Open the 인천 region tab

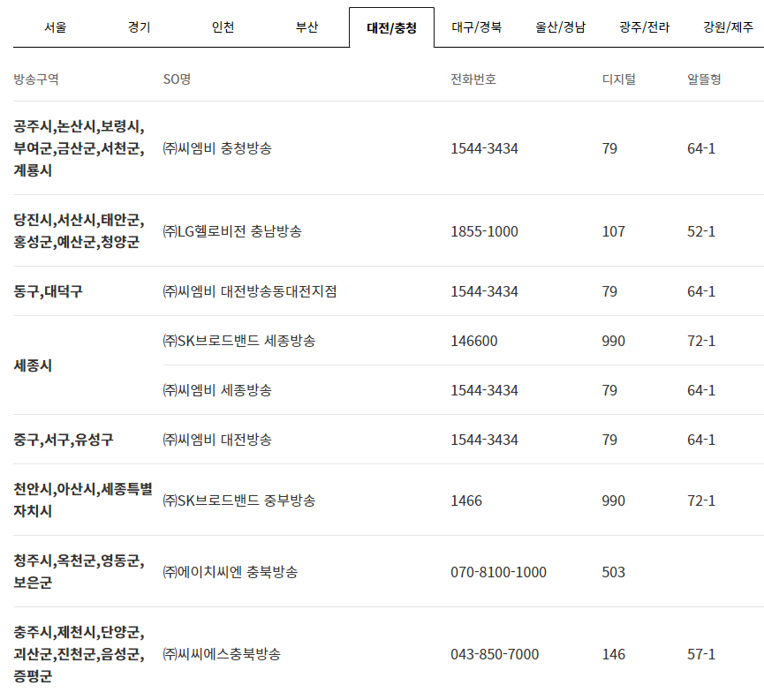click(223, 27)
